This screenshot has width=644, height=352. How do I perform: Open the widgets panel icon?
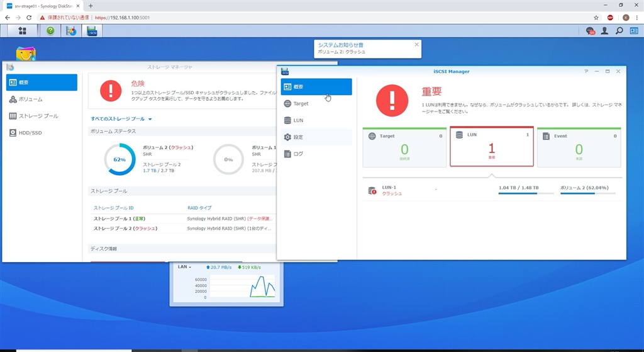tap(634, 31)
